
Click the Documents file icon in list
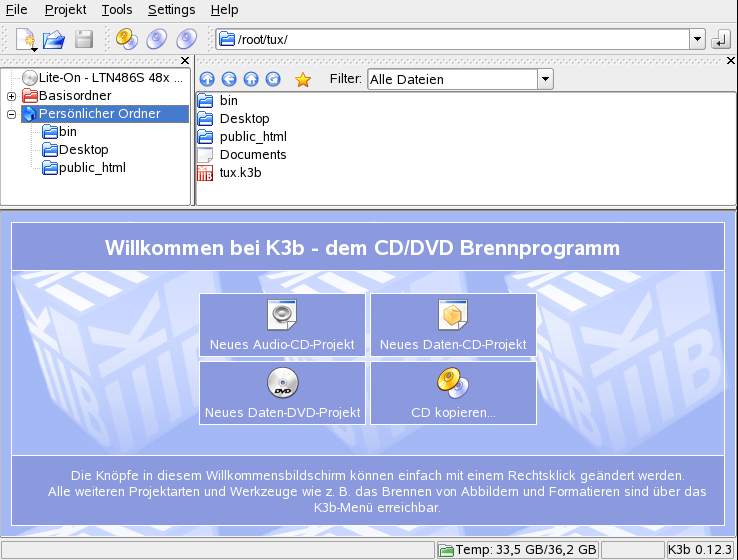205,155
